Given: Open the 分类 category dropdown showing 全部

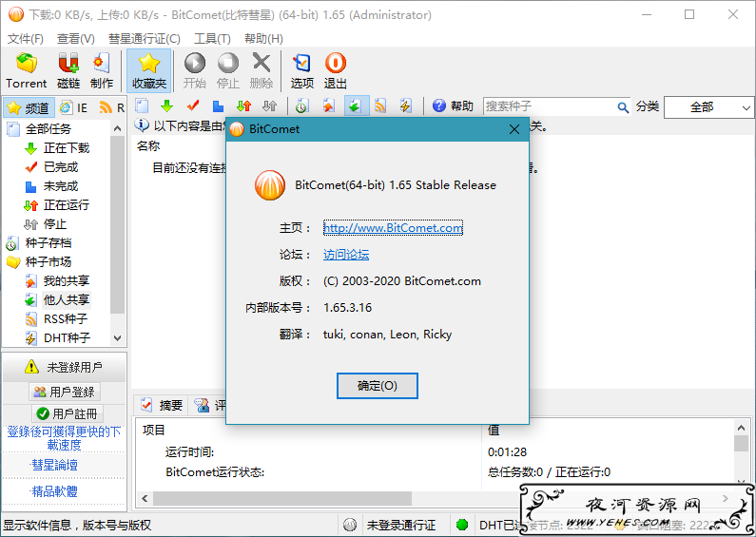Looking at the screenshot, I should (708, 107).
